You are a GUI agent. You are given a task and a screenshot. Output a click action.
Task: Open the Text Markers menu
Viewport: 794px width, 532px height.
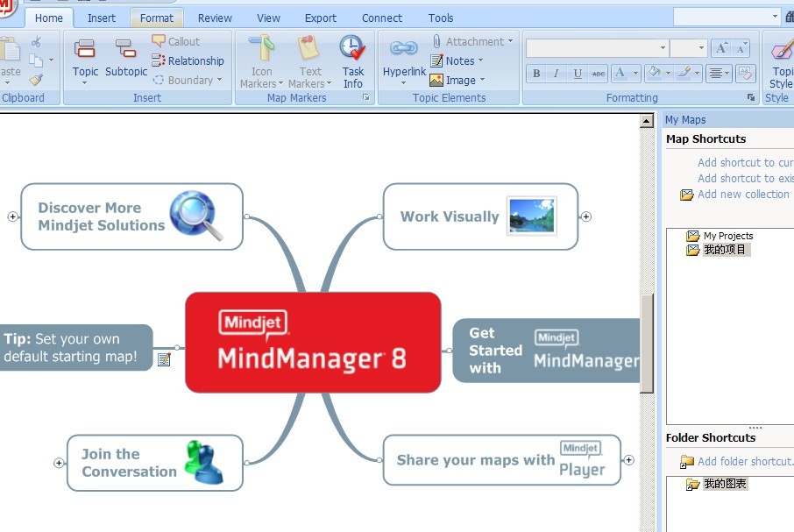309,61
